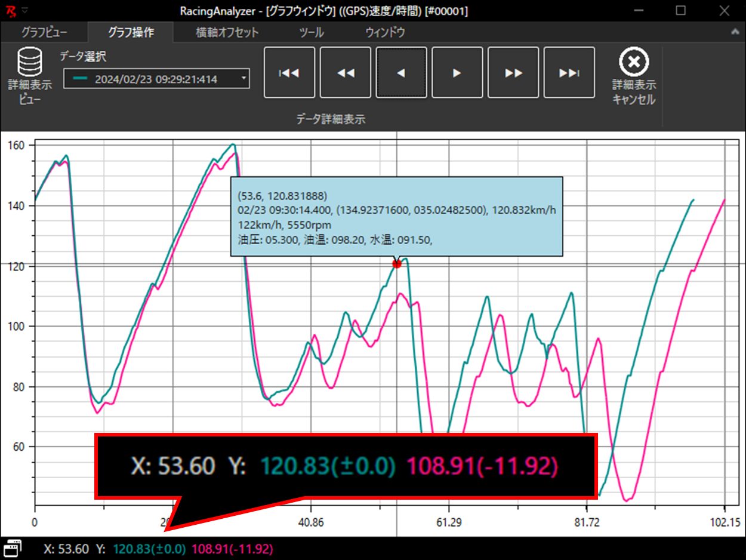
Task: Open the data selection dropdown 2024/02/23
Action: pos(156,79)
